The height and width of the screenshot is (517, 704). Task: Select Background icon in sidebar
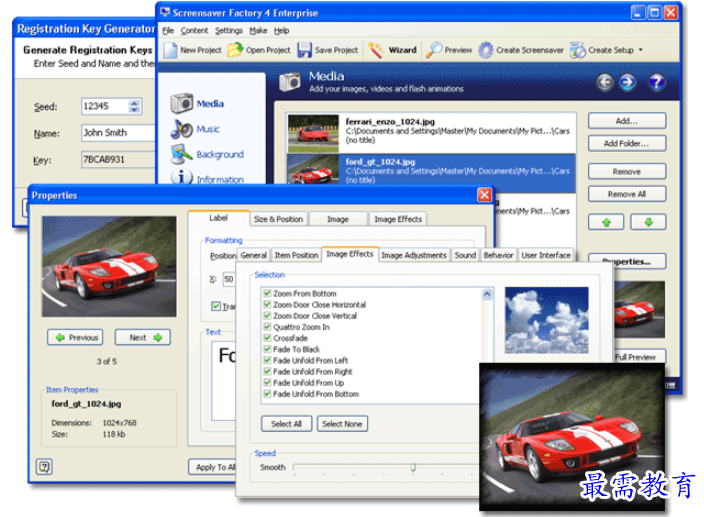[x=181, y=154]
